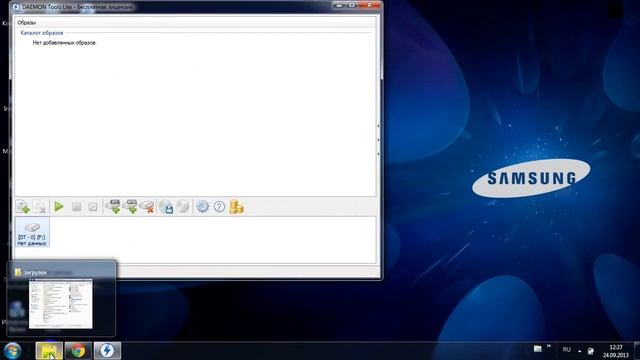Viewport: 640px width, 360px height.
Task: Click the folder toolbar icon near tray
Action: [x=538, y=349]
